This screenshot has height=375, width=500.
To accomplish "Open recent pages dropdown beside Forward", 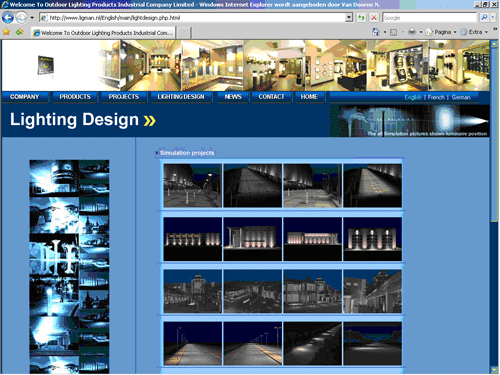I will (32, 17).
